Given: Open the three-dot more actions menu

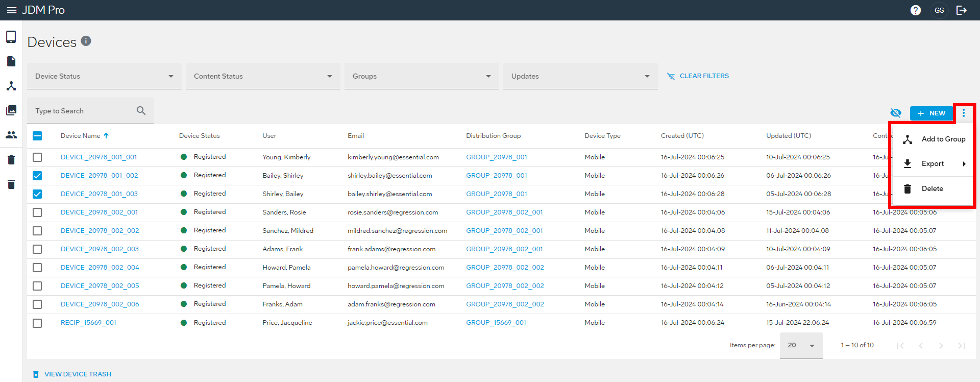Looking at the screenshot, I should tap(963, 113).
